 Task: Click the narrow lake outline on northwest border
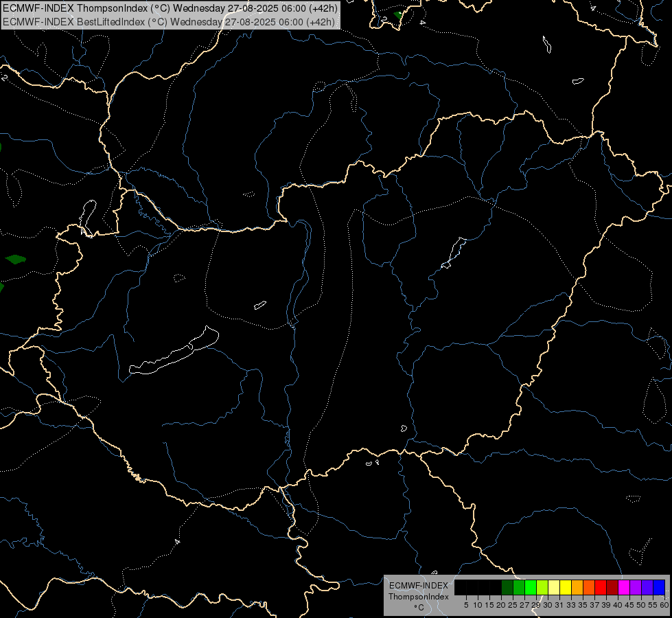point(88,218)
